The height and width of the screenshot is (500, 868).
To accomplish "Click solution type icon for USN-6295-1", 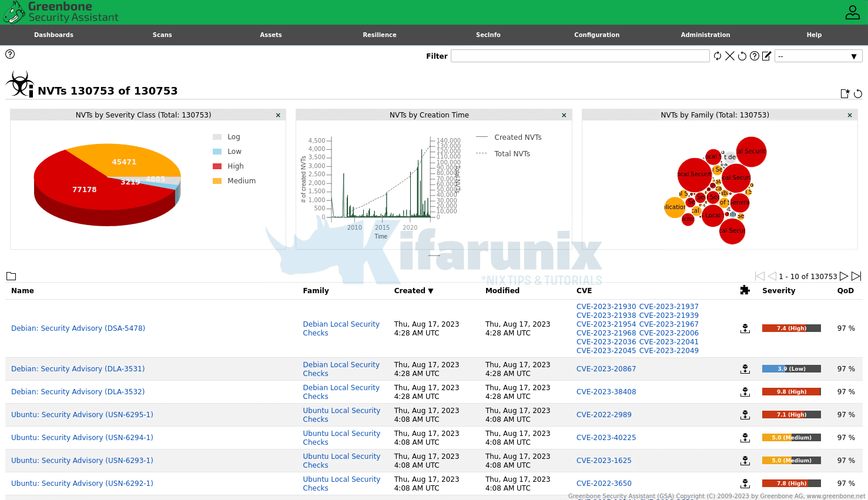I will click(x=745, y=415).
